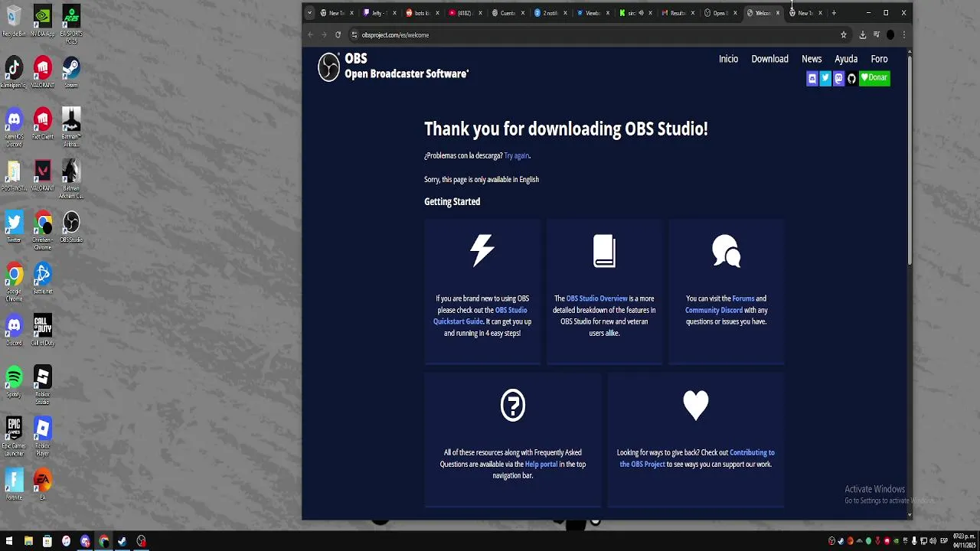
Task: Select the OBS Studio desktop shortcut
Action: pos(71,227)
